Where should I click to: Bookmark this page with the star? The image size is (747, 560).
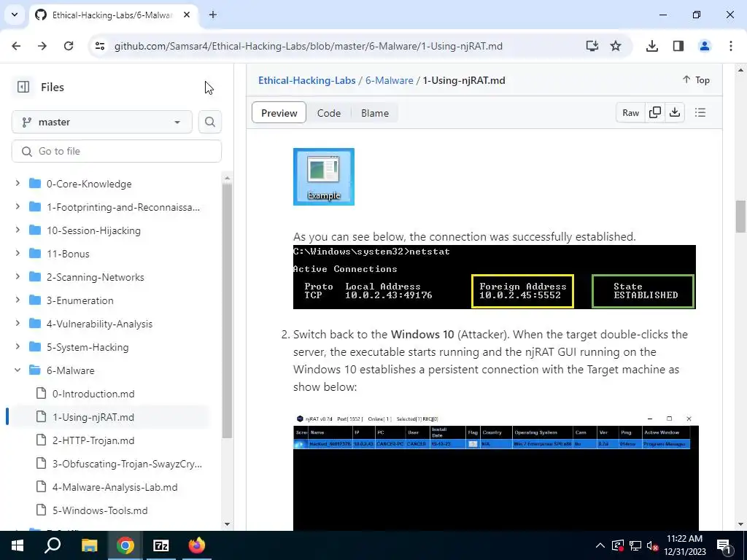point(616,46)
